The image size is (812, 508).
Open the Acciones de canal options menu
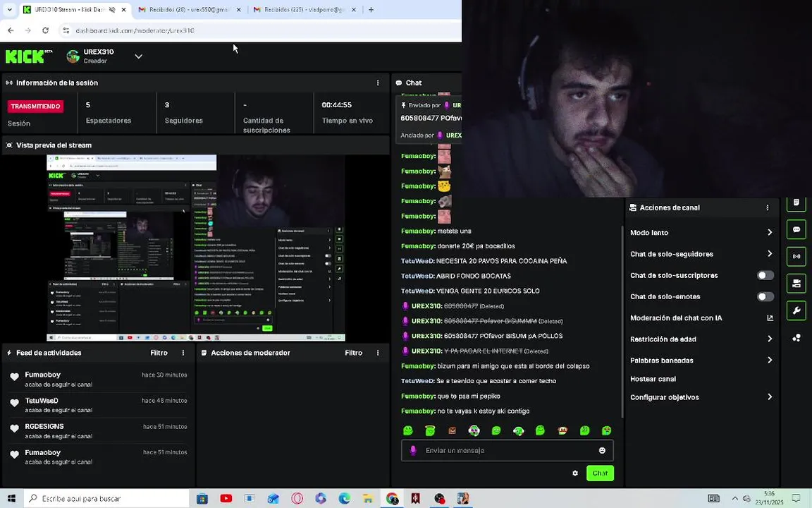[767, 207]
